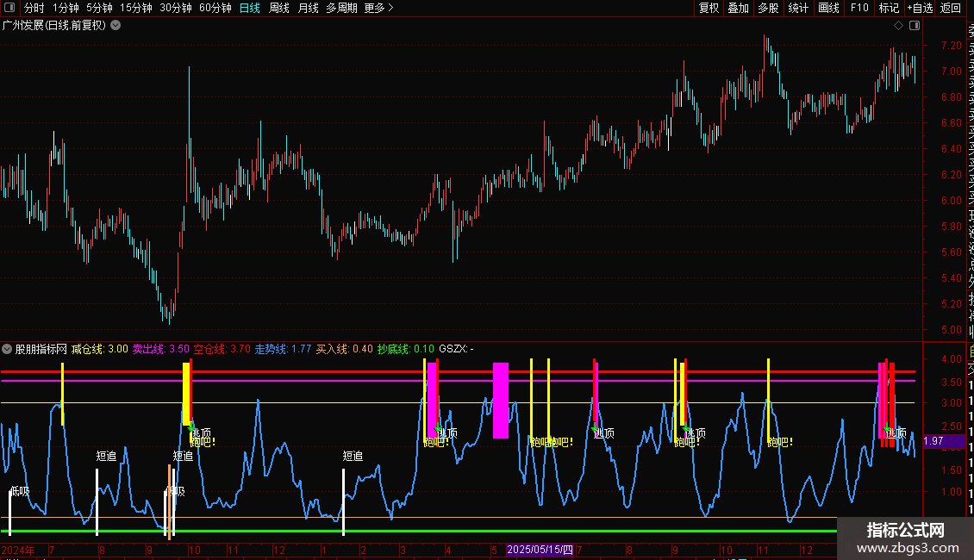
Task: Open the 画线 drawing tools
Action: 828,8
